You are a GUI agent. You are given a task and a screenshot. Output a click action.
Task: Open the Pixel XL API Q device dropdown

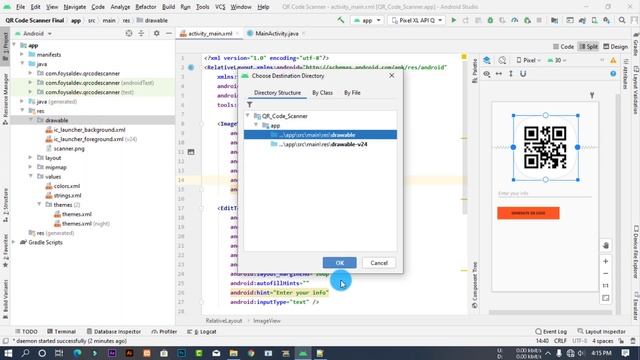pyautogui.click(x=417, y=20)
